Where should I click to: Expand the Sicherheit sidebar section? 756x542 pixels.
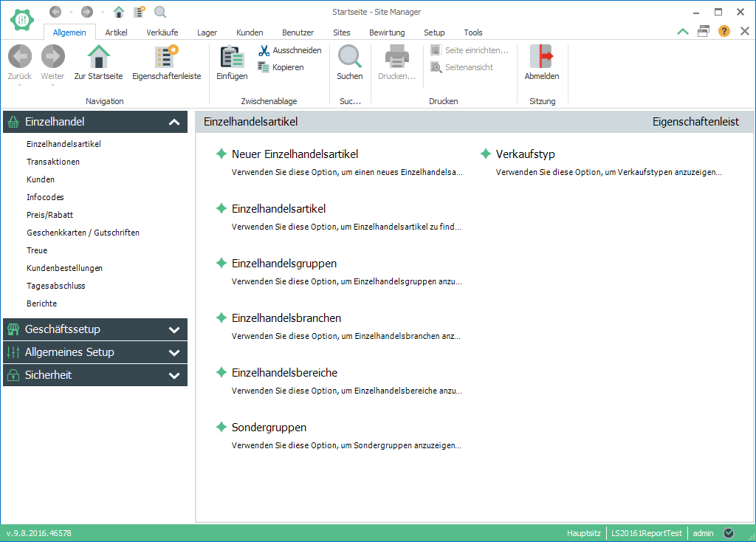coord(174,376)
